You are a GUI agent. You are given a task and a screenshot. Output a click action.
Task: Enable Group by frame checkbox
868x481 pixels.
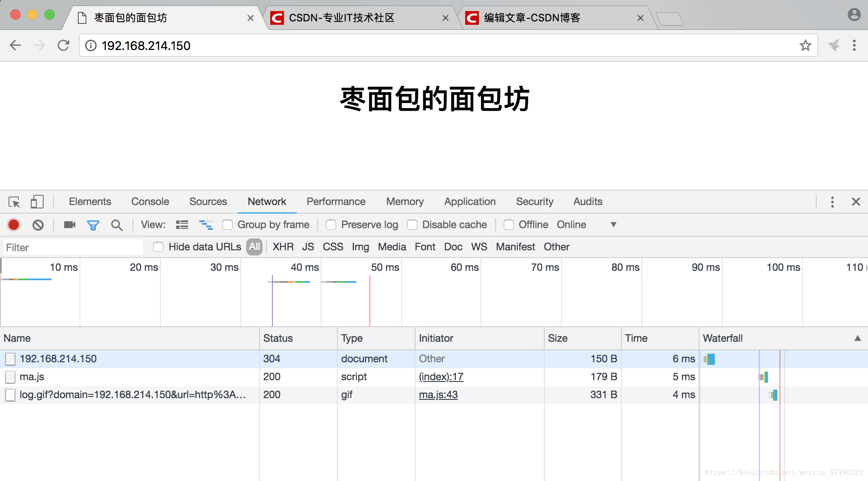click(227, 225)
